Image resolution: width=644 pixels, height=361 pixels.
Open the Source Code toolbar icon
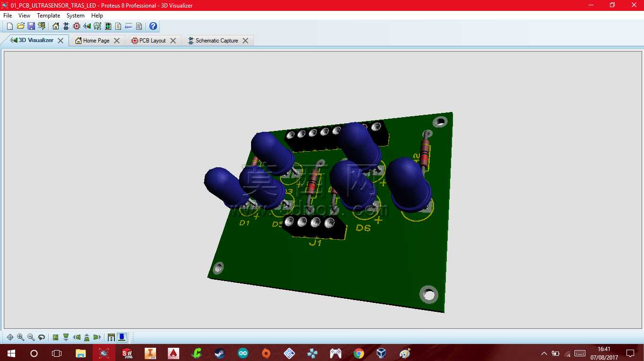tap(129, 26)
